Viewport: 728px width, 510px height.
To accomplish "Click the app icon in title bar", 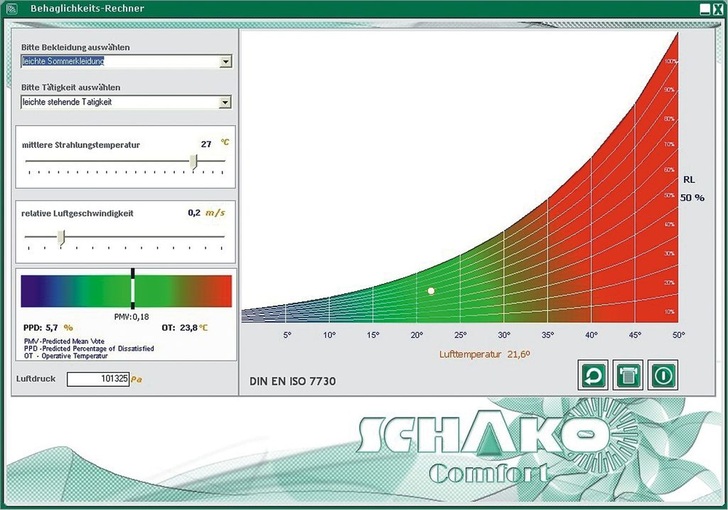I will click(x=10, y=9).
